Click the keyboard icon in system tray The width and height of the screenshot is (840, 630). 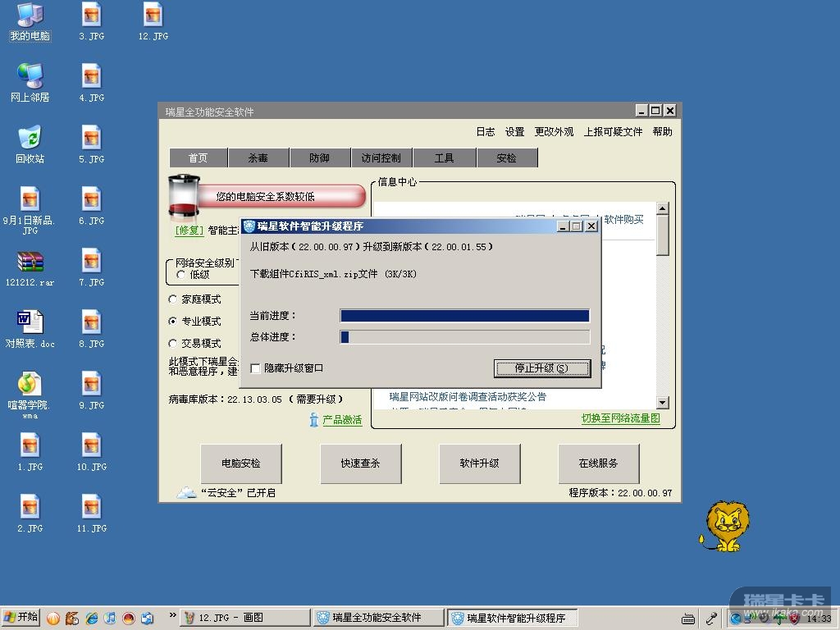688,619
